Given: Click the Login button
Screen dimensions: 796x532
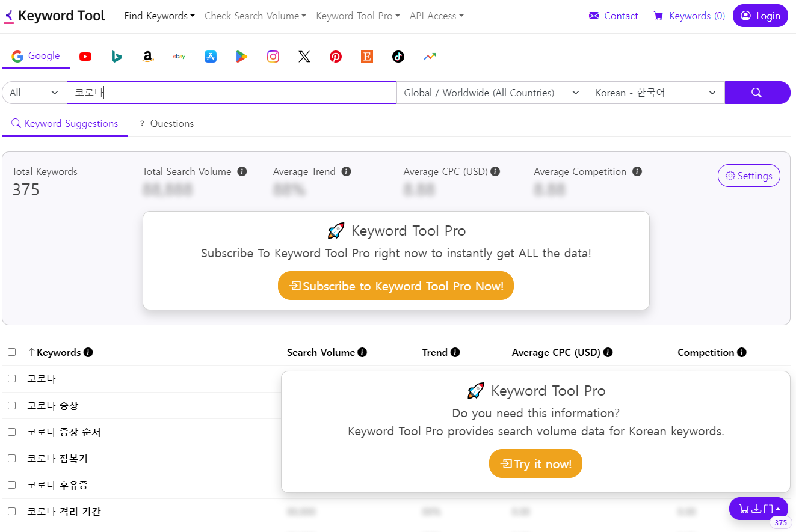Looking at the screenshot, I should 761,16.
